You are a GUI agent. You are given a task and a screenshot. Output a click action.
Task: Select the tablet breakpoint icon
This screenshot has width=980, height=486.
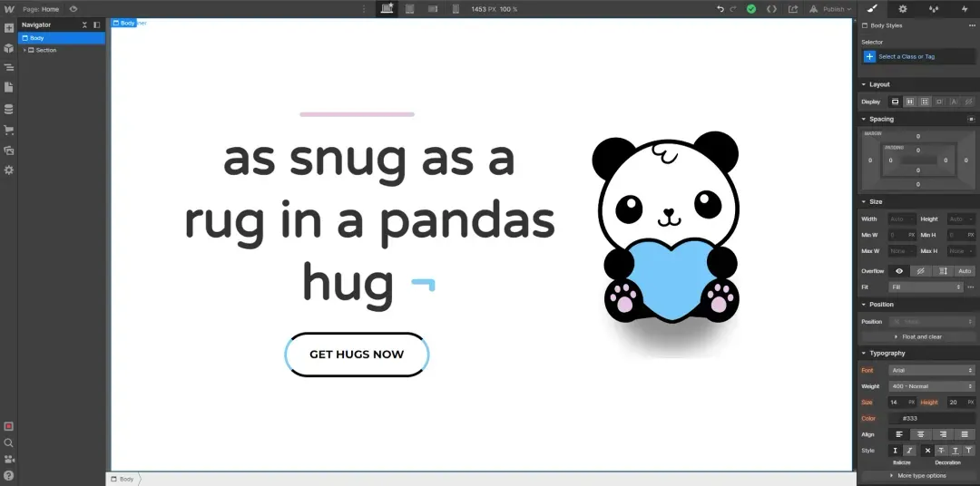[410, 9]
